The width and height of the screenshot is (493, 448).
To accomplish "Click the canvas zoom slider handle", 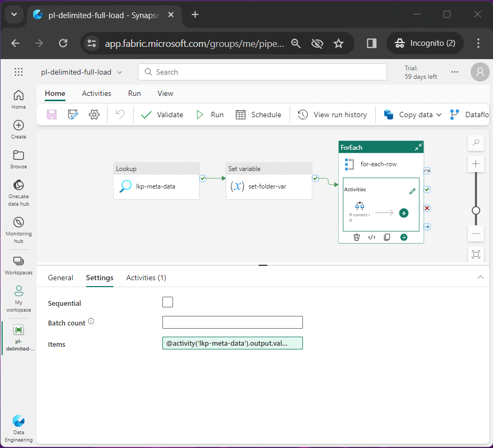I will [476, 210].
